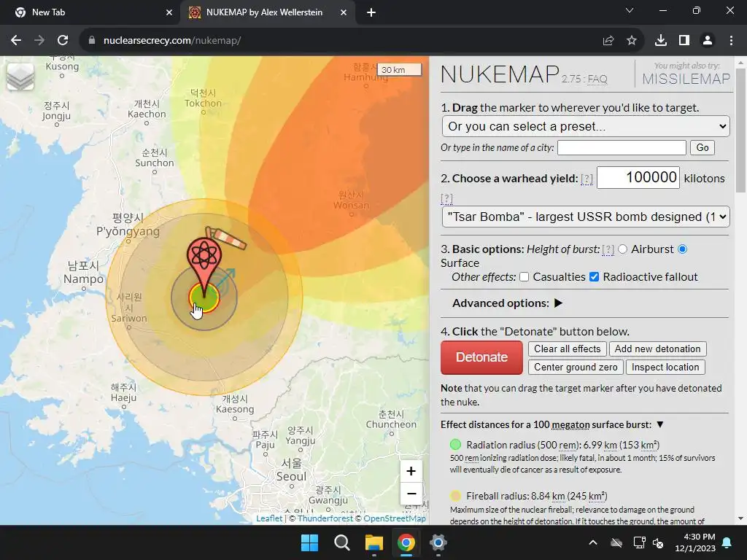Open the FAQ link

pos(597,79)
